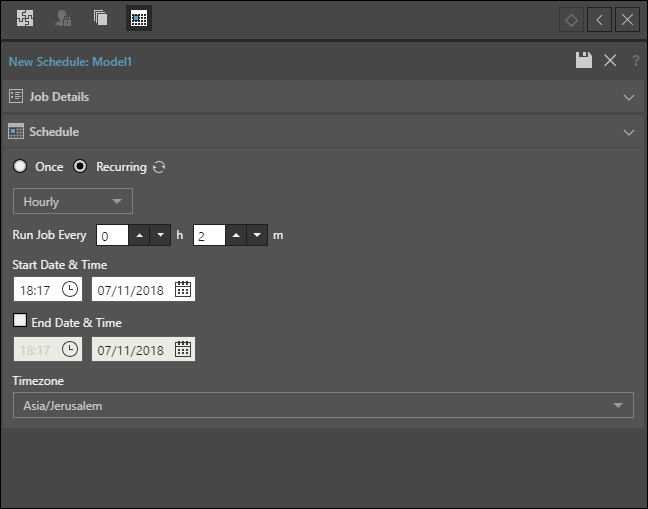Click the Start Date 07/11/2018 input field
Viewport: 648px width, 509px height.
click(131, 289)
